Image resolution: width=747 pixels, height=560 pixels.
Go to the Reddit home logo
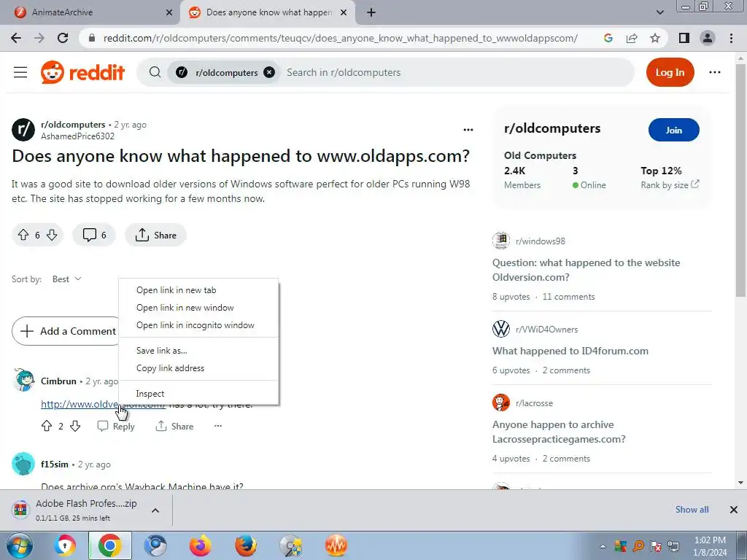click(x=83, y=72)
